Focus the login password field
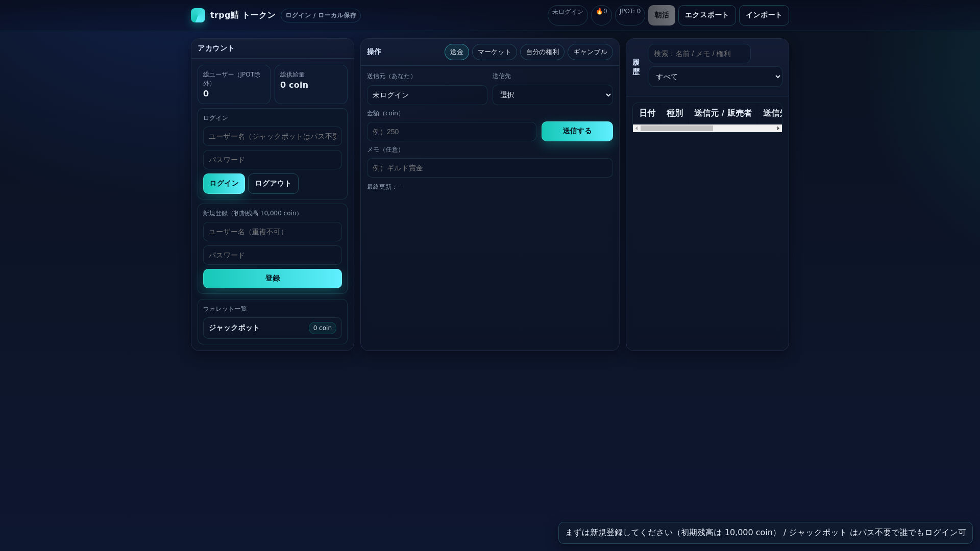Screen dimensions: 980x551 [273, 160]
